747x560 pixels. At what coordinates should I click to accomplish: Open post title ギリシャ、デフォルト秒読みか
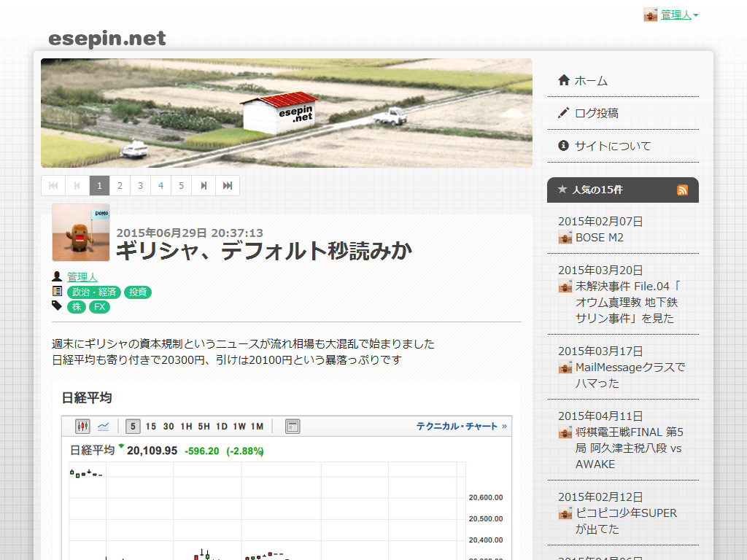(x=264, y=251)
